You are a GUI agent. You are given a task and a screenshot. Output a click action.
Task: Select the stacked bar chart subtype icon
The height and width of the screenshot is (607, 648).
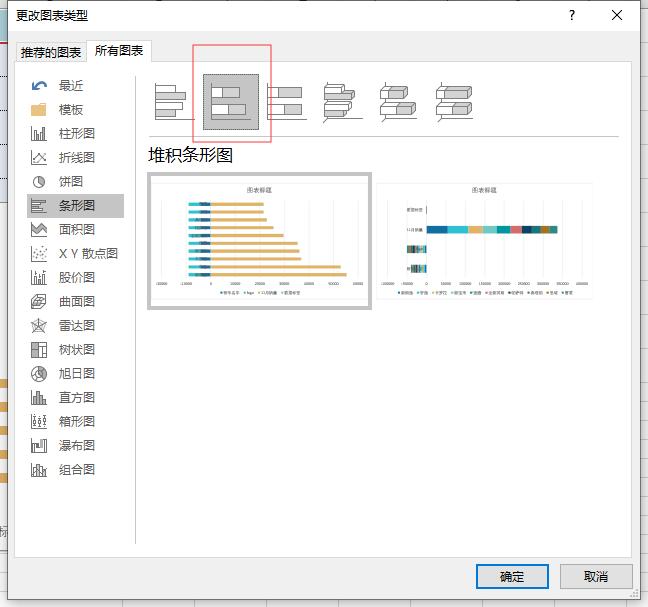pyautogui.click(x=231, y=102)
